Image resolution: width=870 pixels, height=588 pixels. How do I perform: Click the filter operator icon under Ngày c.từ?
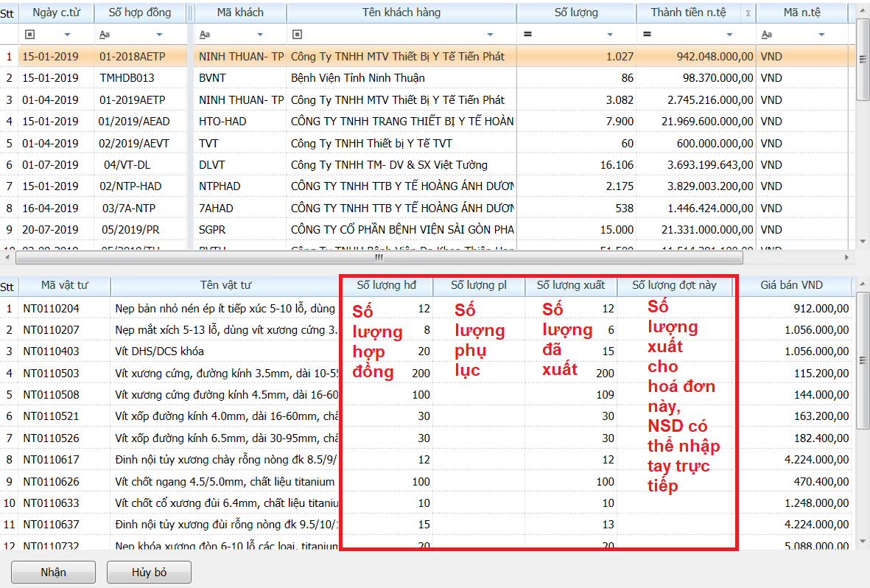29,35
